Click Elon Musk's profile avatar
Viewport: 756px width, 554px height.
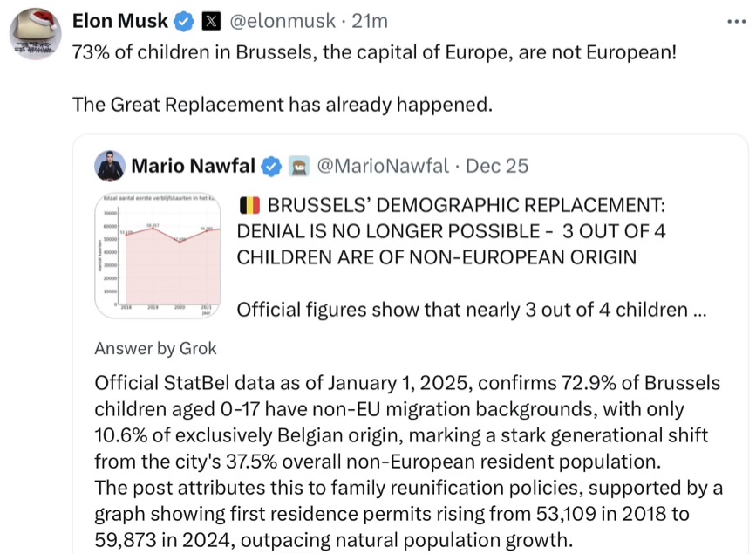click(35, 34)
